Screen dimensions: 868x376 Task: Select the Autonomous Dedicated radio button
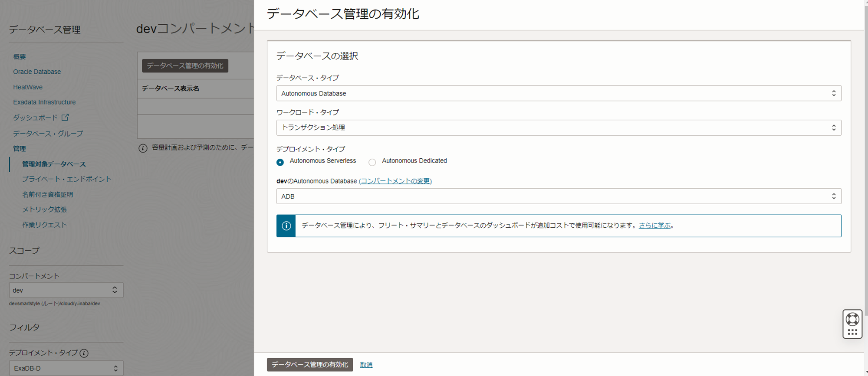click(x=372, y=162)
